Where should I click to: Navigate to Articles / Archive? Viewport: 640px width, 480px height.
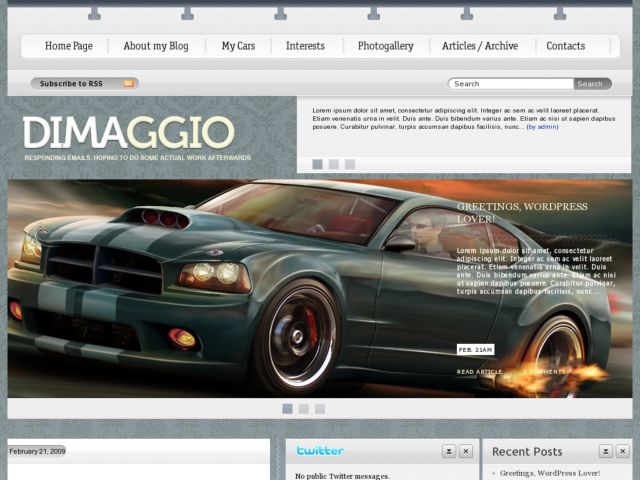[480, 46]
